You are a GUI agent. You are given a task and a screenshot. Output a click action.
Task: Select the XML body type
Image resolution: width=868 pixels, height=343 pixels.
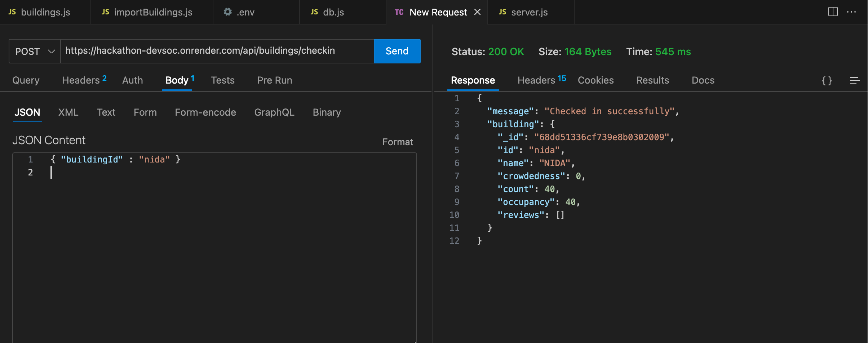[68, 112]
